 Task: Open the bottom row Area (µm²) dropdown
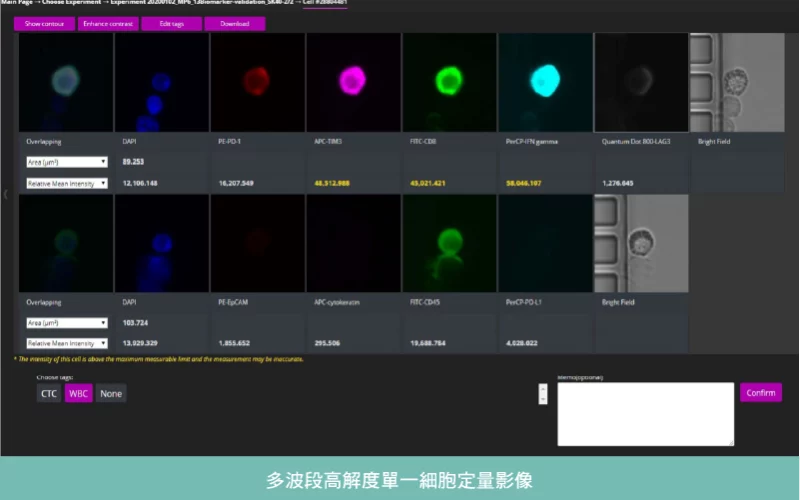click(x=67, y=323)
